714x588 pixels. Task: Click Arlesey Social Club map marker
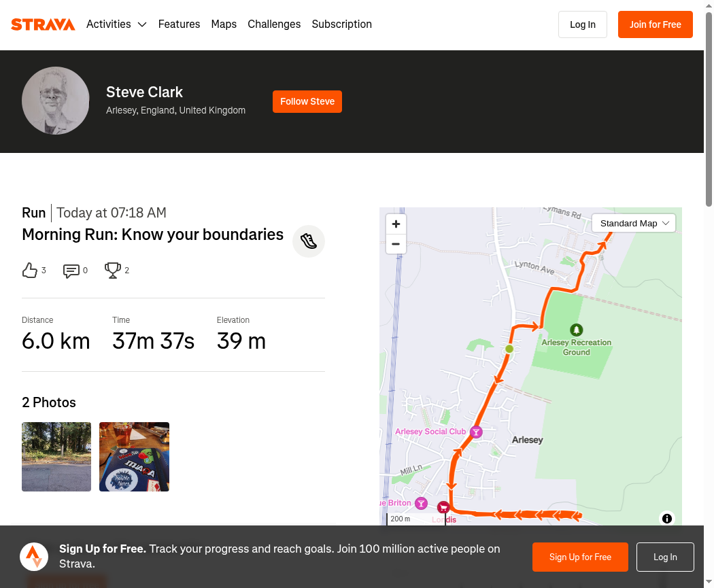pyautogui.click(x=476, y=432)
